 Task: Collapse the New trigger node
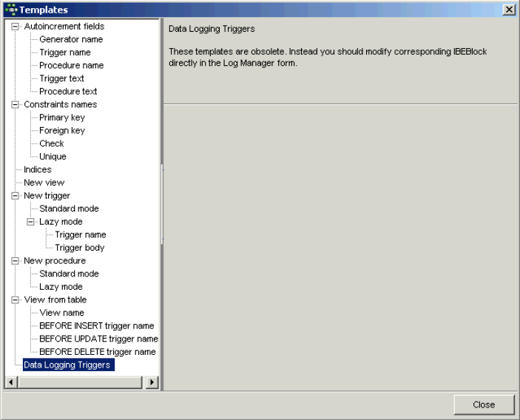15,196
